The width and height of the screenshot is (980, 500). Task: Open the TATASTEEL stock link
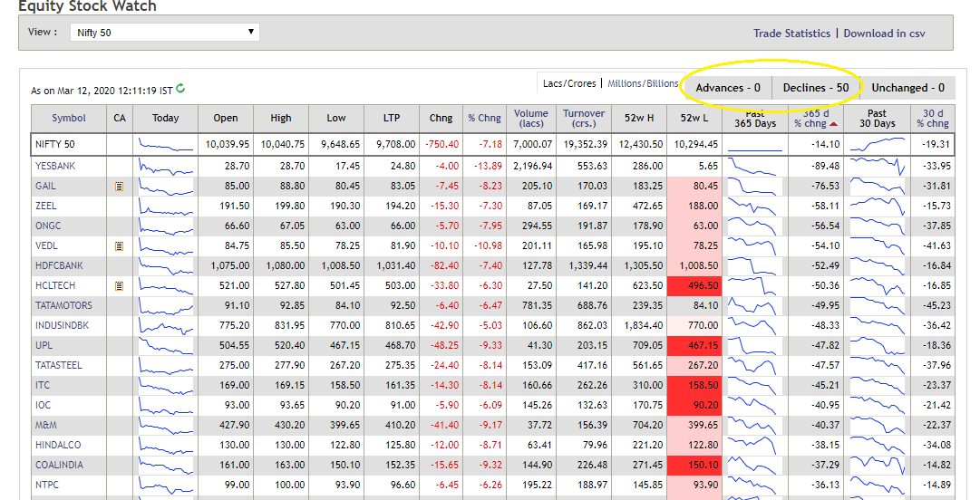[59, 366]
